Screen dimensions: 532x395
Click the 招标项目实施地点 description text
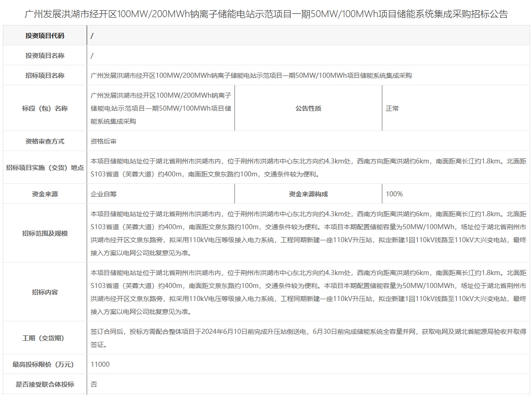point(308,168)
